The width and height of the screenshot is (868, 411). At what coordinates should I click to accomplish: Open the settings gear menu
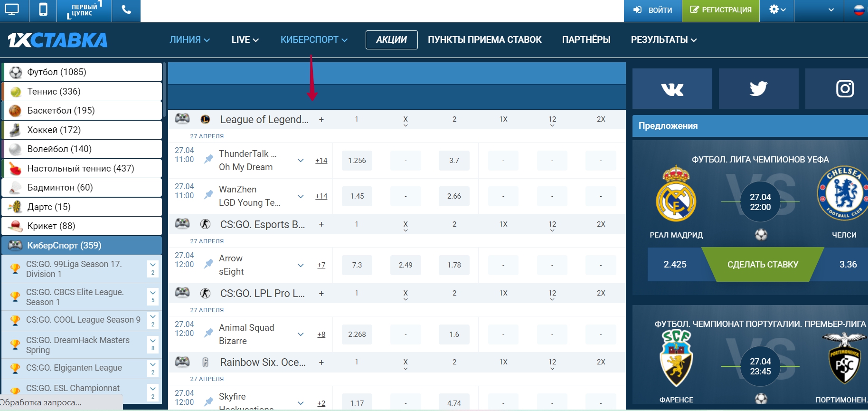[x=776, y=10]
